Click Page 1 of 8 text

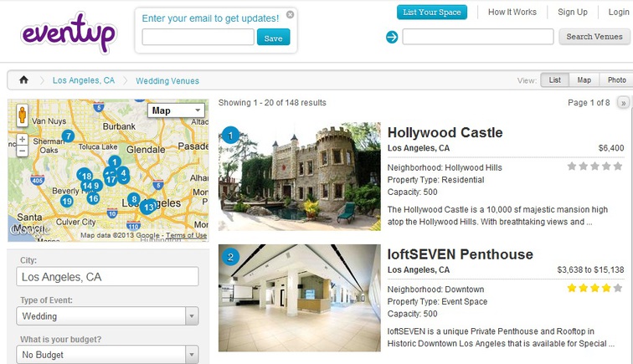(589, 102)
